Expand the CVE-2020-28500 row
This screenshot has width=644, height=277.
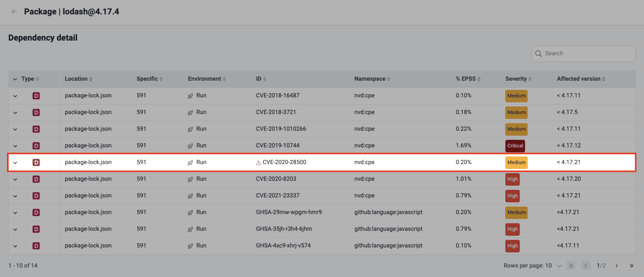tap(15, 163)
